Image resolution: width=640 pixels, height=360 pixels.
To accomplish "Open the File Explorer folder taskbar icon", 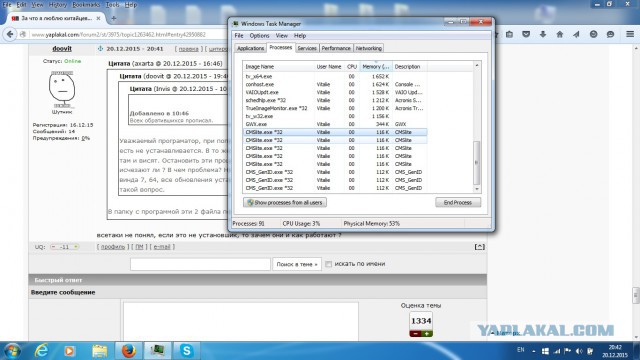I will [99, 351].
